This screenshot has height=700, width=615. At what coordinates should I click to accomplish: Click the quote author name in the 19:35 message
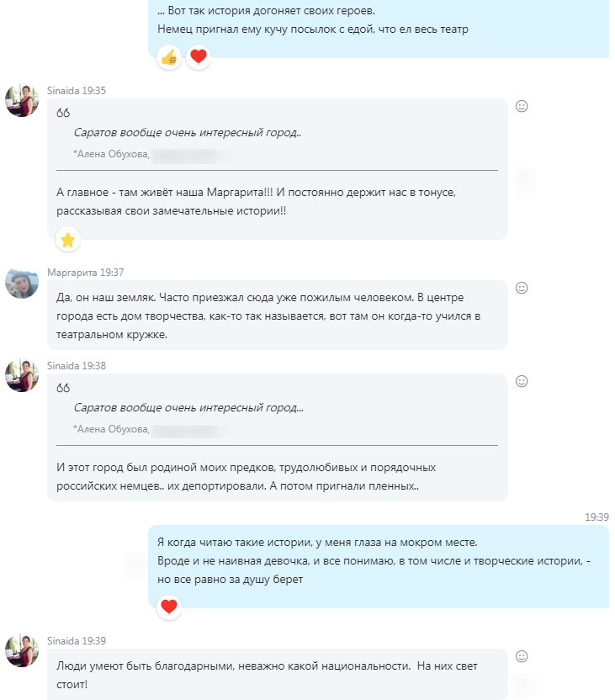(111, 154)
